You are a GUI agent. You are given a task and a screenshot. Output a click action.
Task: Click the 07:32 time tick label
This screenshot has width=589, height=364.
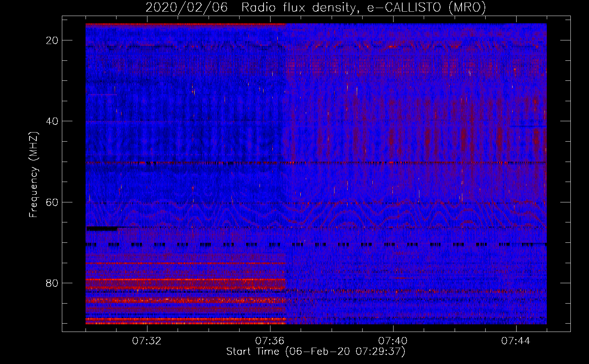[147, 341]
